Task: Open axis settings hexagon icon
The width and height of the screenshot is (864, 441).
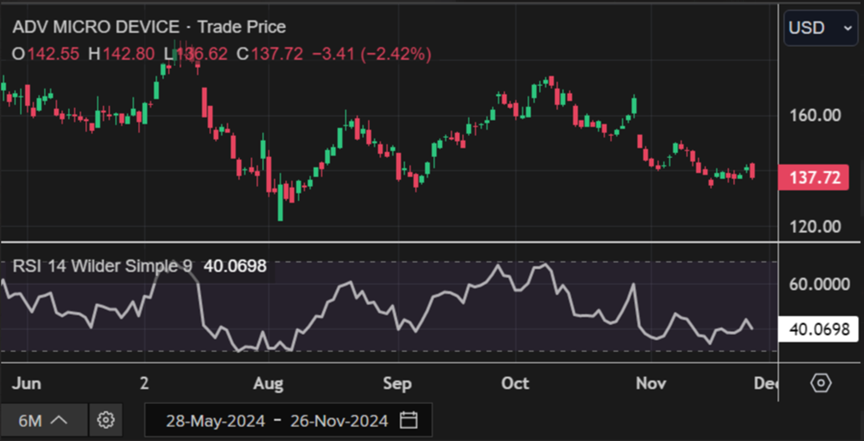Action: [x=820, y=384]
